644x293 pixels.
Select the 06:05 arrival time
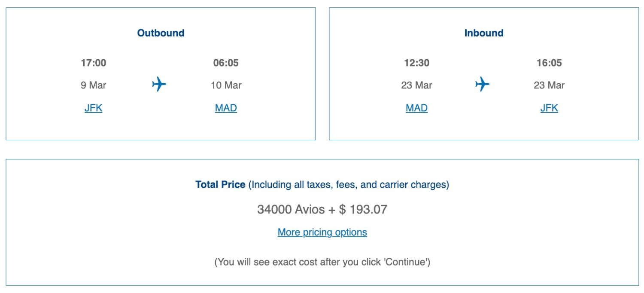[225, 63]
